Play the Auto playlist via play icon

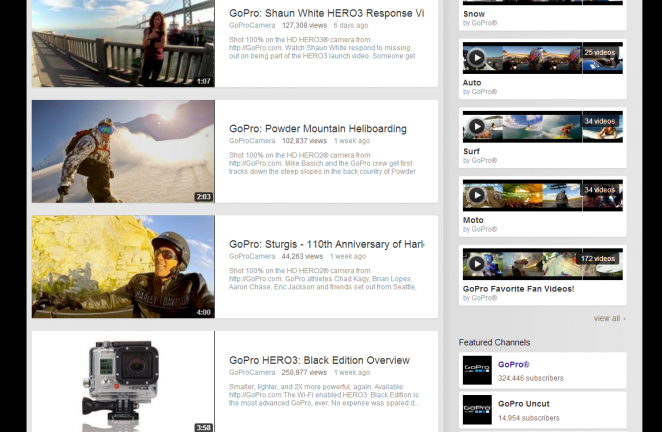477,57
